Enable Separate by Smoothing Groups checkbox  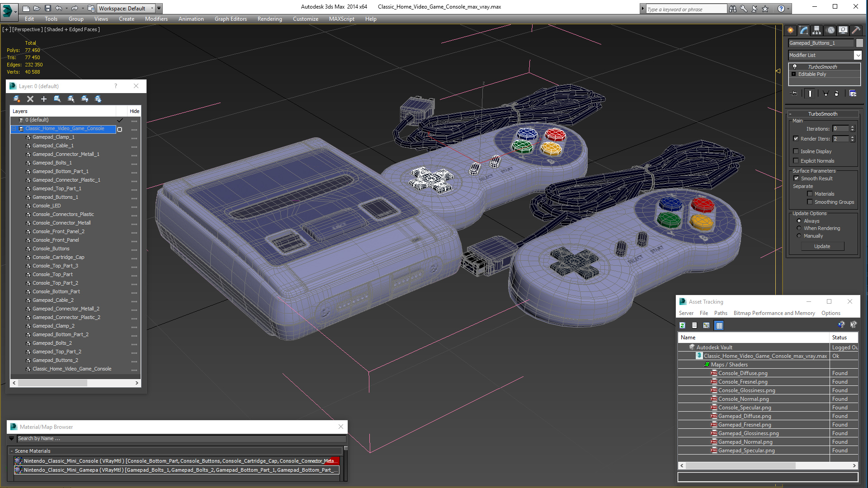(810, 202)
